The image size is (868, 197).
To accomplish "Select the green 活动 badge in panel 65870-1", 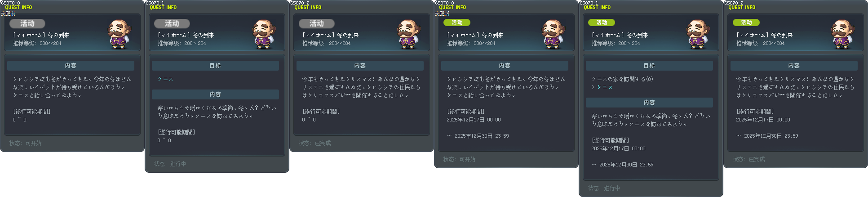I will (602, 22).
